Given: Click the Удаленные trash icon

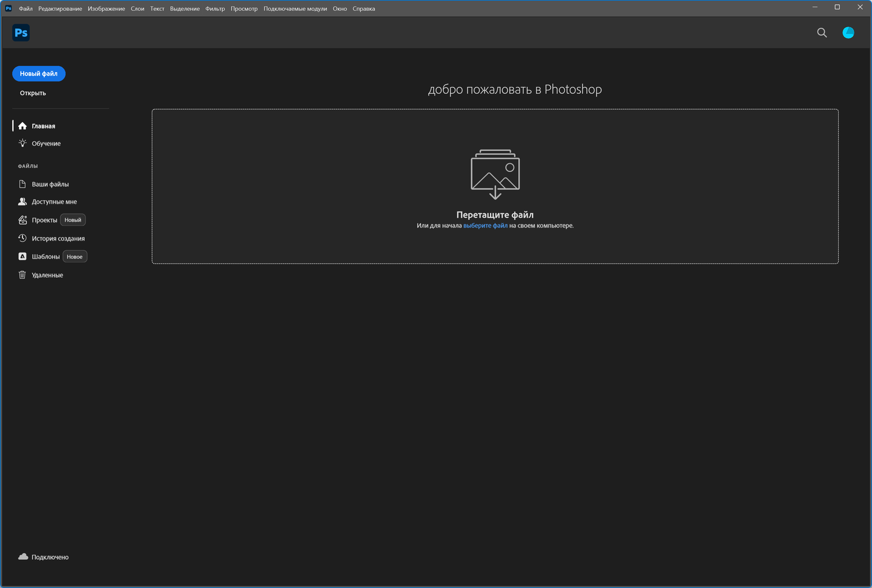Looking at the screenshot, I should [22, 275].
